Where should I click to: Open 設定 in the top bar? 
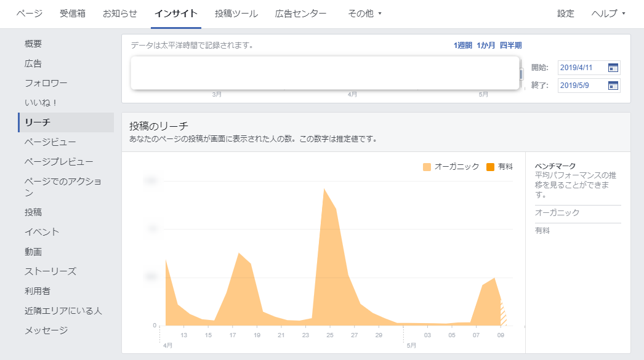pyautogui.click(x=565, y=14)
